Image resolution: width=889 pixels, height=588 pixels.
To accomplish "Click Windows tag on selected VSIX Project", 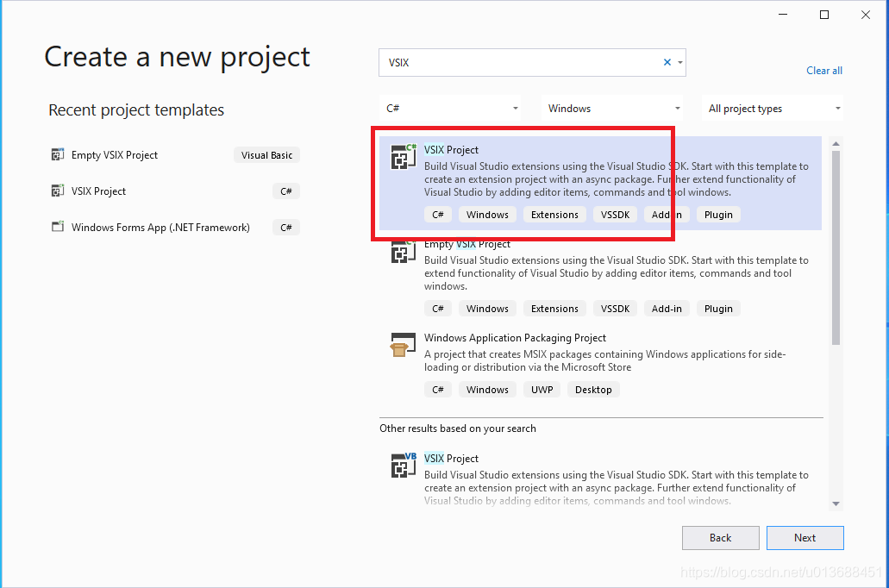I will pyautogui.click(x=487, y=215).
